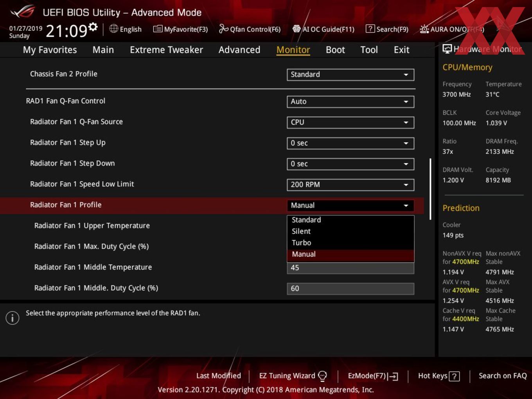The height and width of the screenshot is (399, 532).
Task: Open the Advanced tab
Action: (x=239, y=50)
